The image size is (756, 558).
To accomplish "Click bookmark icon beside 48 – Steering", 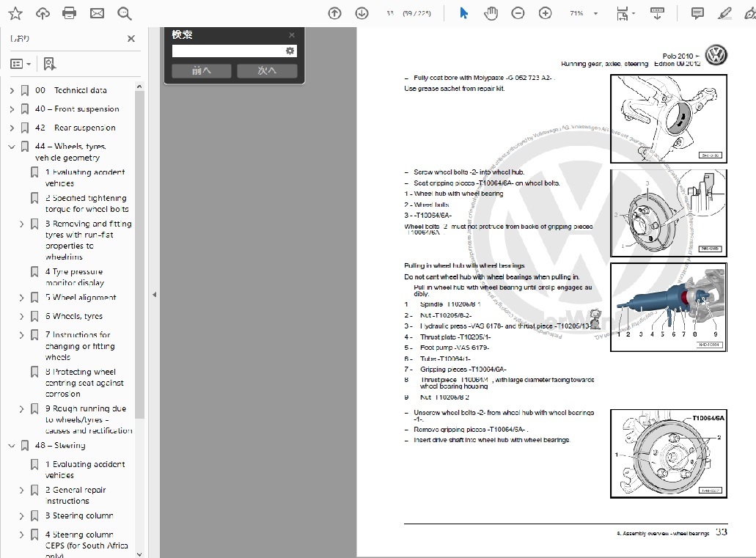I will point(25,446).
